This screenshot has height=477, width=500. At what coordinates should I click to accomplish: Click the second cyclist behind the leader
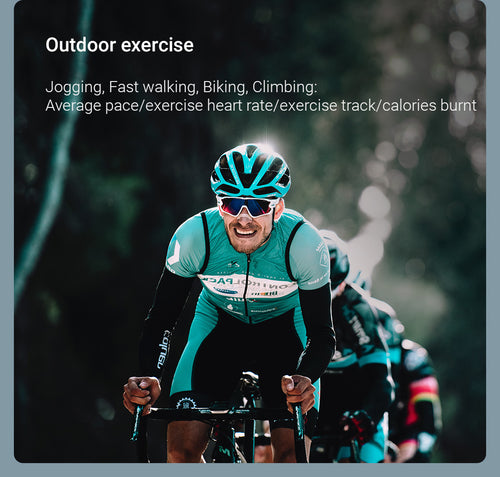point(358,333)
